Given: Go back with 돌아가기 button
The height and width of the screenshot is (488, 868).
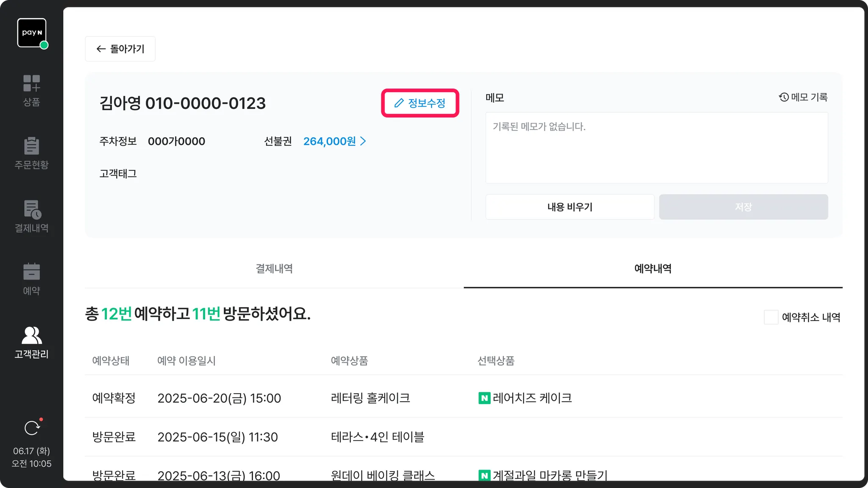Looking at the screenshot, I should tap(120, 49).
